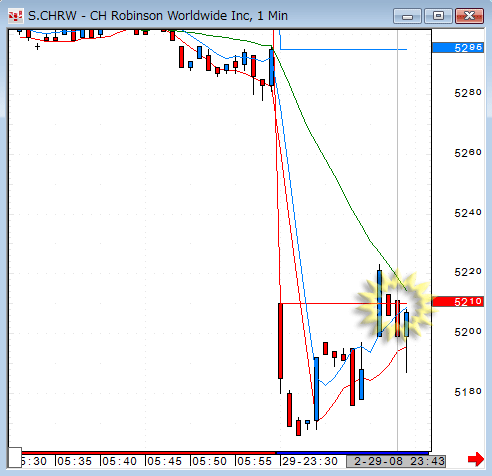The image size is (492, 476).
Task: Click the blue session bar on time axis
Action: [x=353, y=453]
